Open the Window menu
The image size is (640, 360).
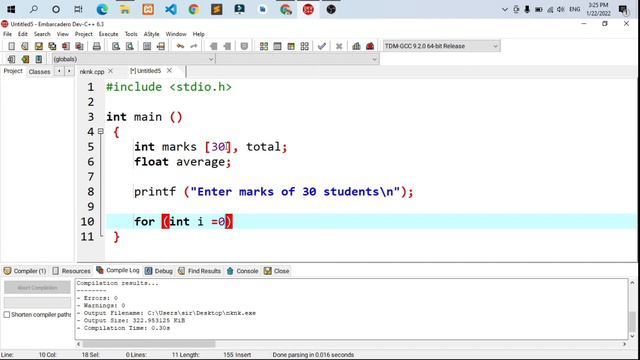(x=176, y=34)
